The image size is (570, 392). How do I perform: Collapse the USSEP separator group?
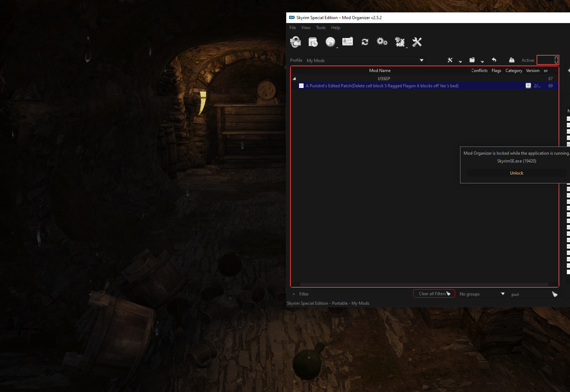pos(294,79)
